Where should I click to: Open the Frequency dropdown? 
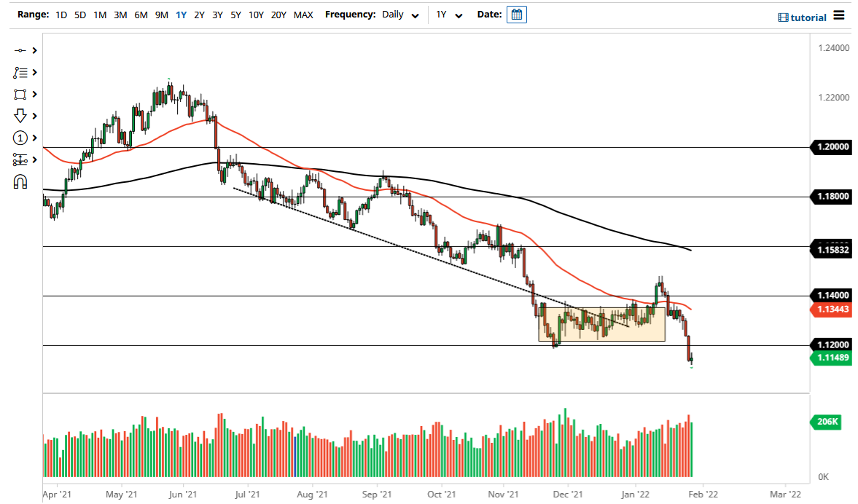(399, 15)
